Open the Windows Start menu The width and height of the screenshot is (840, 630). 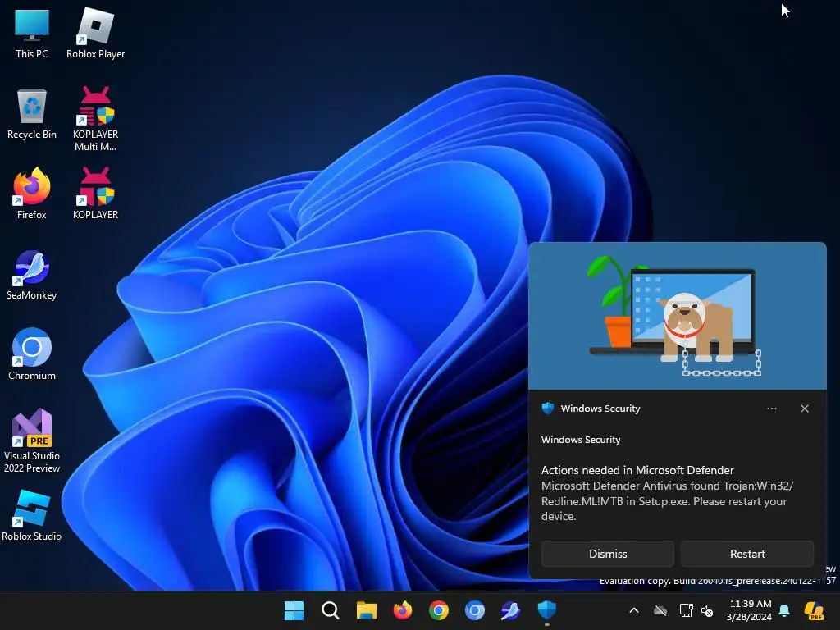294,610
